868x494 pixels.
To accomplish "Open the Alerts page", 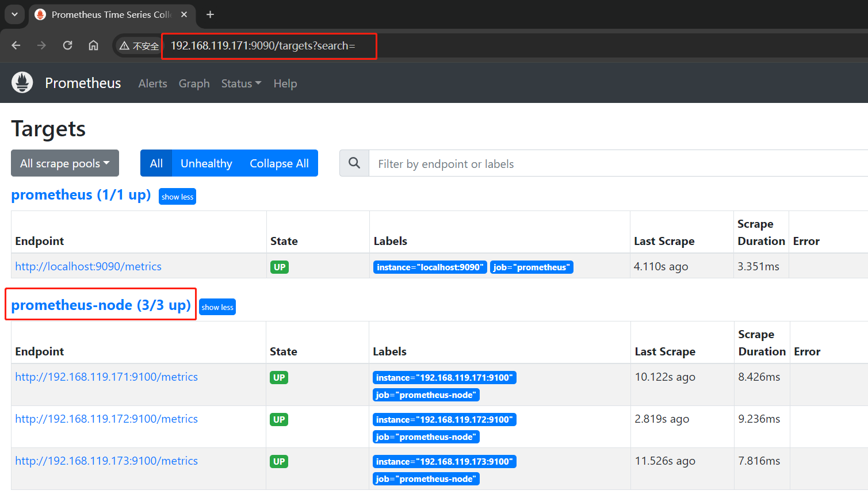I will (152, 83).
